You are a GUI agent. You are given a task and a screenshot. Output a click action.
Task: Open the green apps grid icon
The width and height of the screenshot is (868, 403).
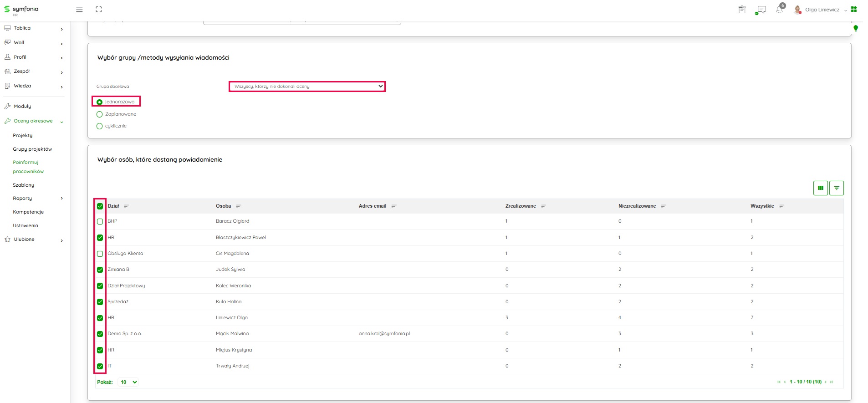pos(854,9)
